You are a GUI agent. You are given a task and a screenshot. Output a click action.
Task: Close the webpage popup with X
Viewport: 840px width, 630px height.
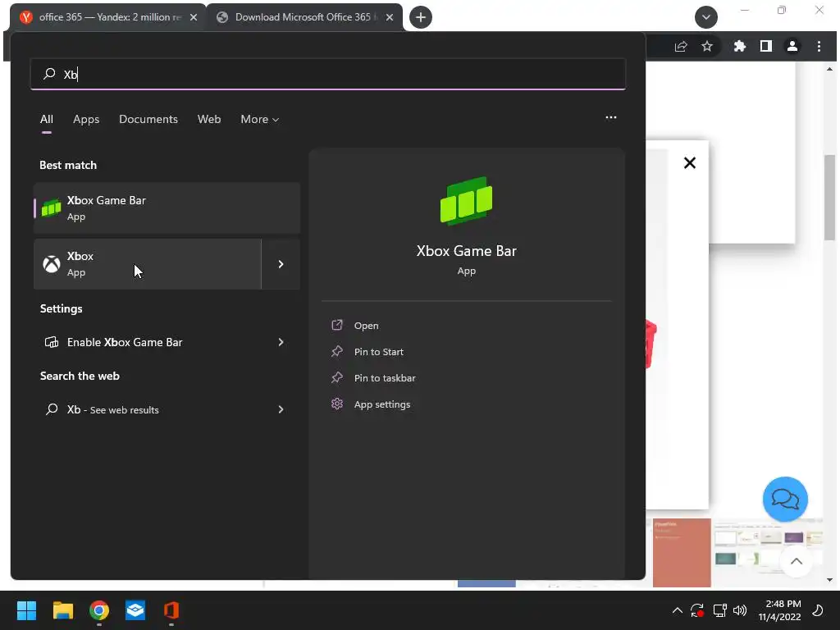click(689, 163)
